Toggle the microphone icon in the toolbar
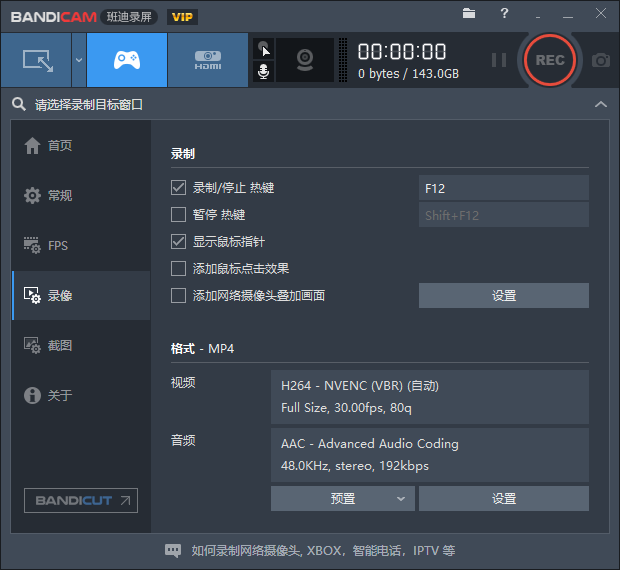Viewport: 620px width, 570px height. tap(264, 72)
